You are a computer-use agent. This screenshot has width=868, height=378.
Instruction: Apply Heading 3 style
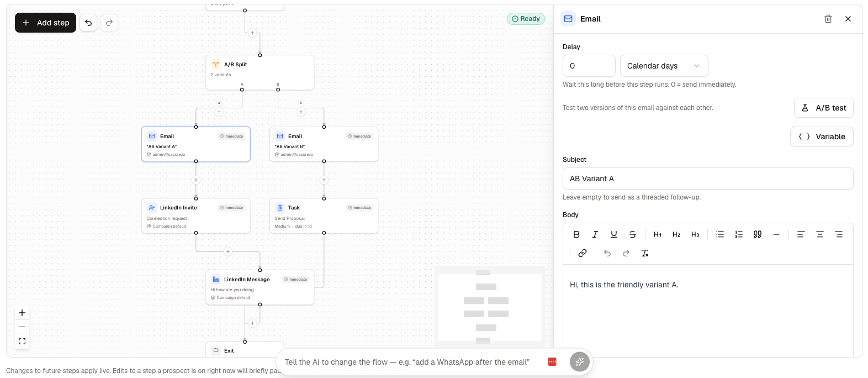pos(695,234)
